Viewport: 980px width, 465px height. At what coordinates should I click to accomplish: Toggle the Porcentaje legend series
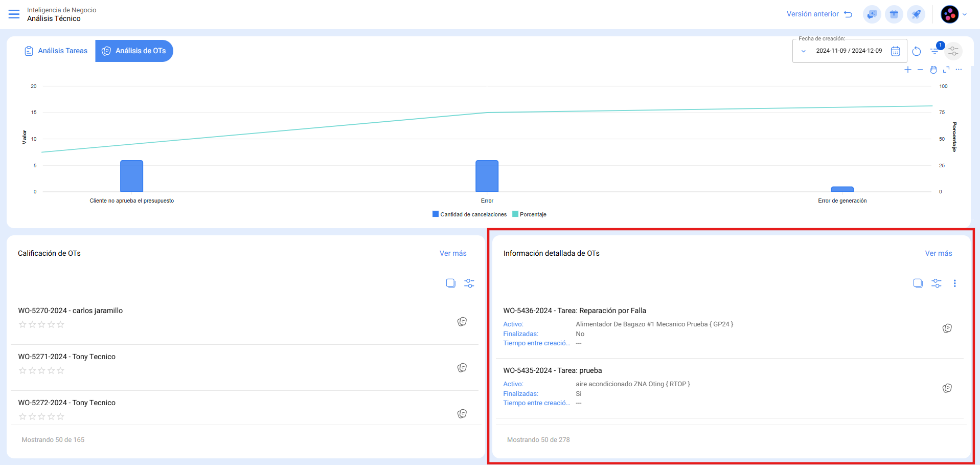coord(529,214)
